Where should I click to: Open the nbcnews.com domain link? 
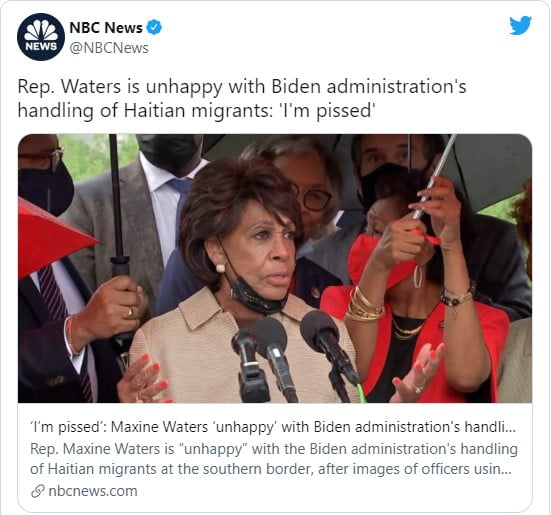coord(93,491)
